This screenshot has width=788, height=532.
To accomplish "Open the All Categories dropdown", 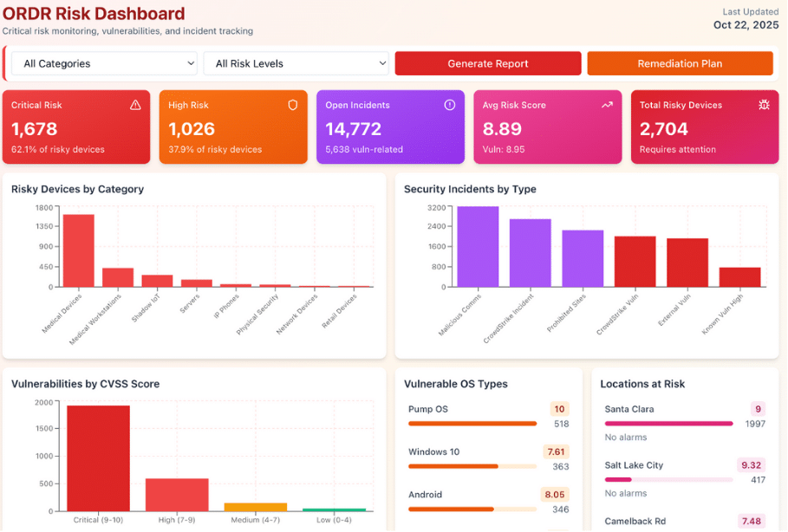I will point(104,63).
